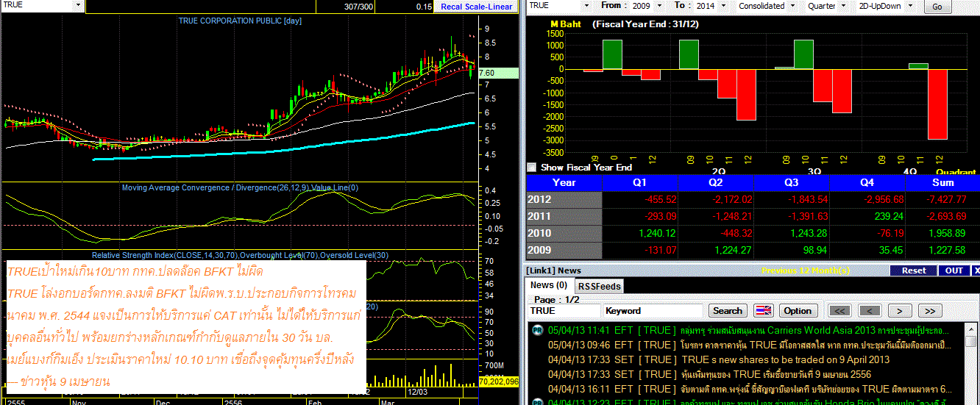This screenshot has height=405, width=980.
Task: Click the news list scrollbar up arrow
Action: pyautogui.click(x=973, y=328)
